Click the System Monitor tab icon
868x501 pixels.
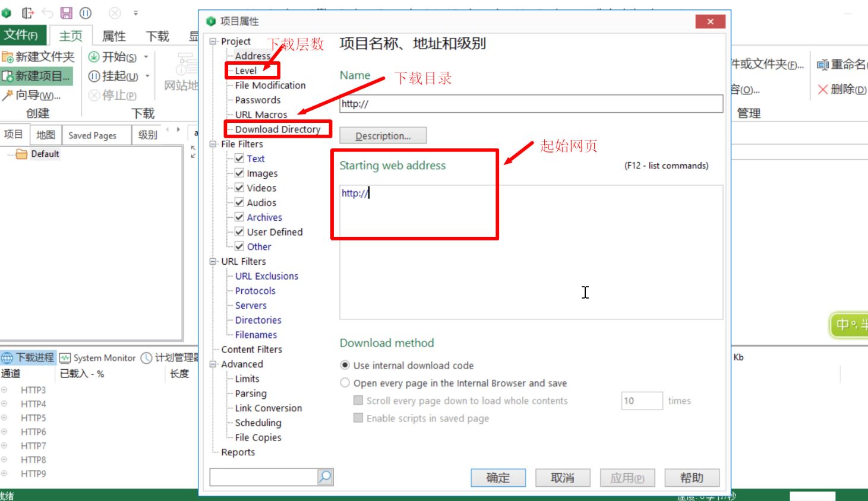pos(65,358)
